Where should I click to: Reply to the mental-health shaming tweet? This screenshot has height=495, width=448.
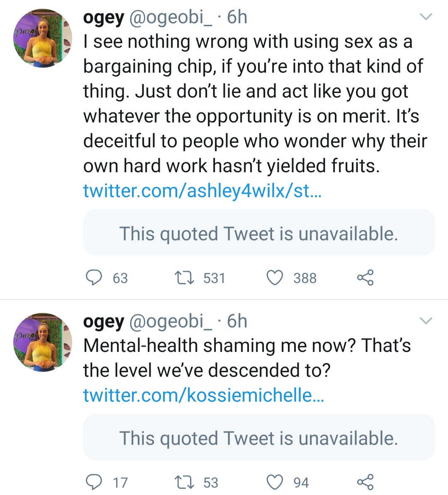94,482
